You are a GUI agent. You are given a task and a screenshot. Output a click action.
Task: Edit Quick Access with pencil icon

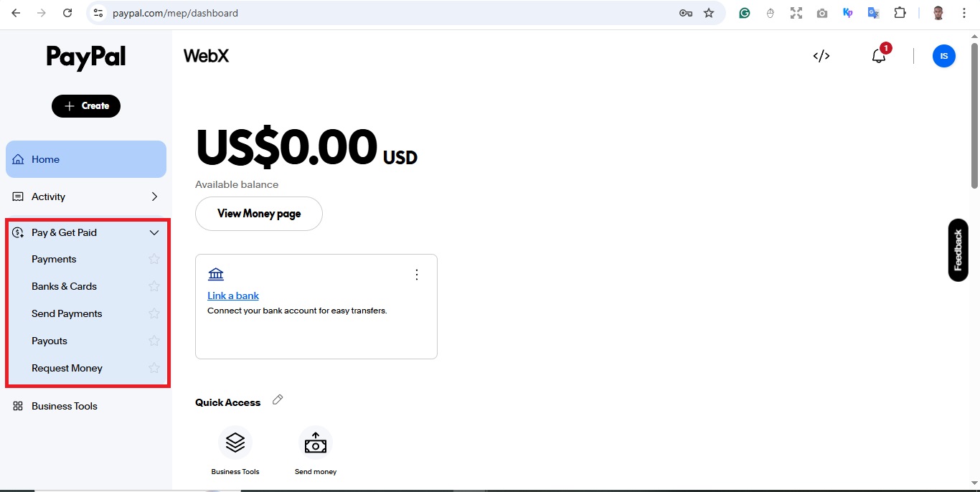[x=278, y=400]
